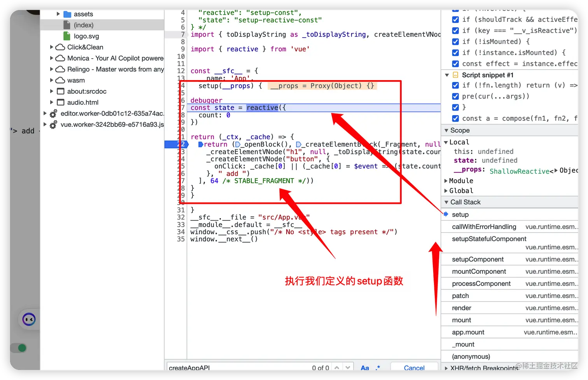Go to previous search result arrow
The width and height of the screenshot is (588, 380).
click(x=337, y=367)
